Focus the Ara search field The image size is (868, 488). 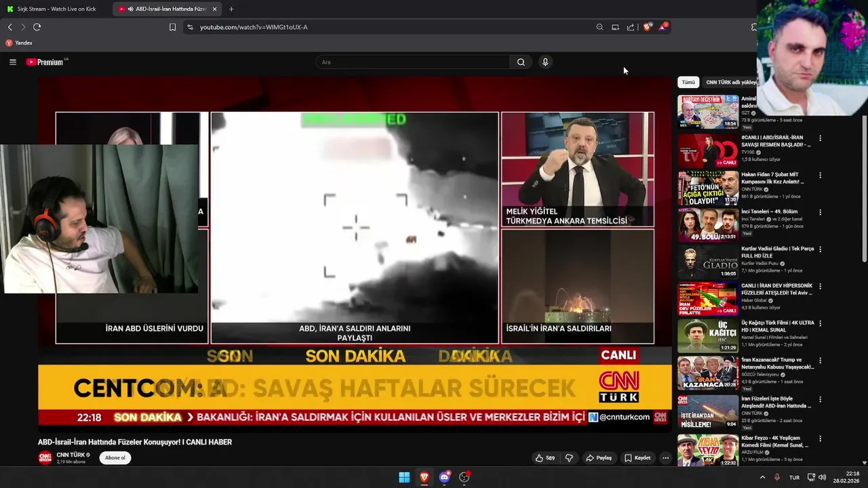412,62
